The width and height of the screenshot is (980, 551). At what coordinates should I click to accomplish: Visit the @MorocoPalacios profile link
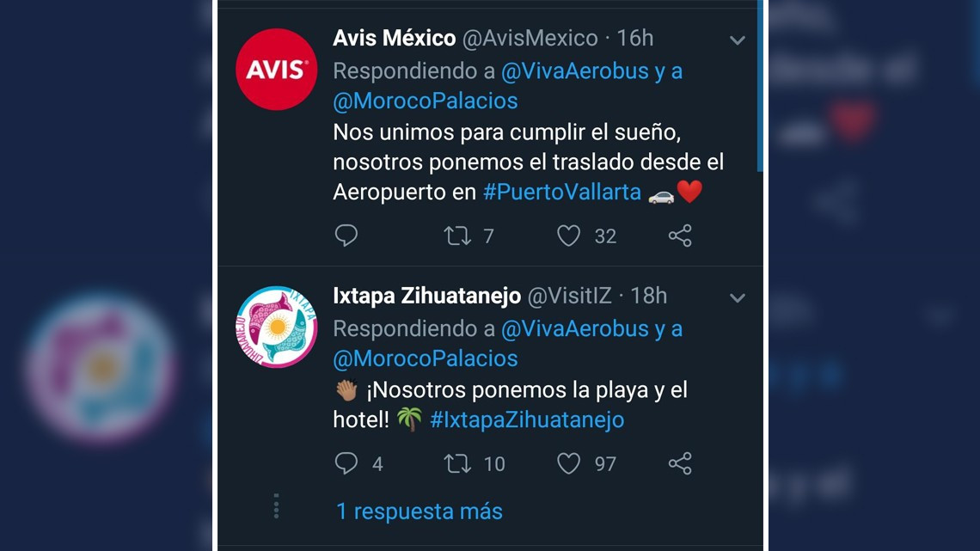click(x=426, y=101)
